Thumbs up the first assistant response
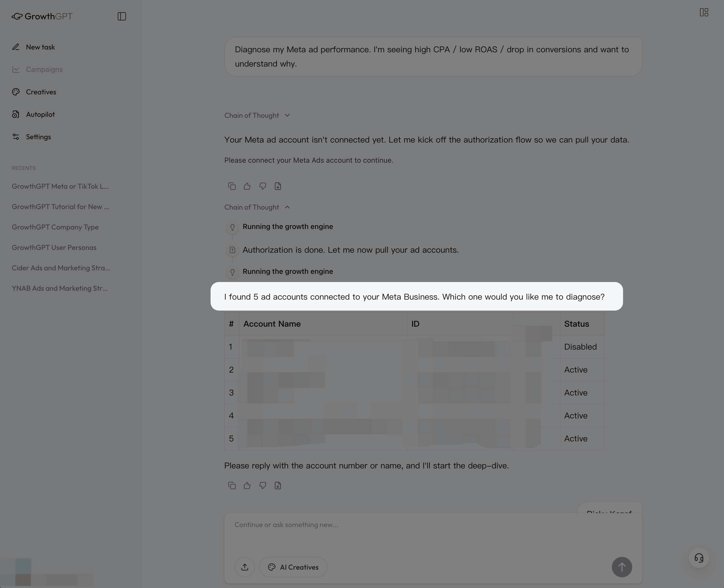This screenshot has width=724, height=588. 247,186
